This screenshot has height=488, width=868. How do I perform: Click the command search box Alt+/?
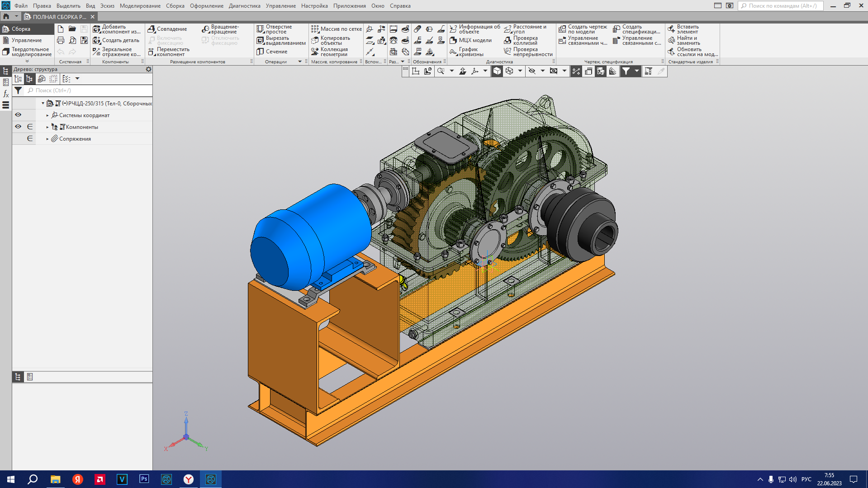tap(781, 6)
